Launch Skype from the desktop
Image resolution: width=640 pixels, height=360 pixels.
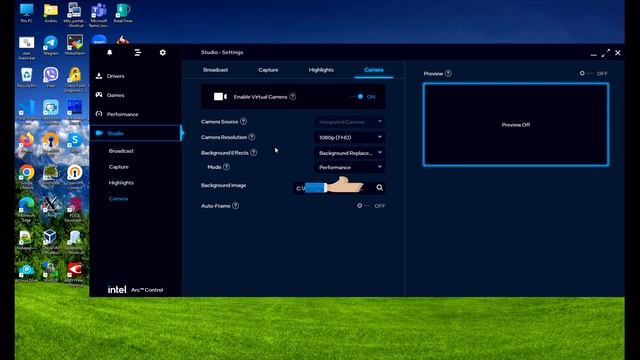point(75,143)
